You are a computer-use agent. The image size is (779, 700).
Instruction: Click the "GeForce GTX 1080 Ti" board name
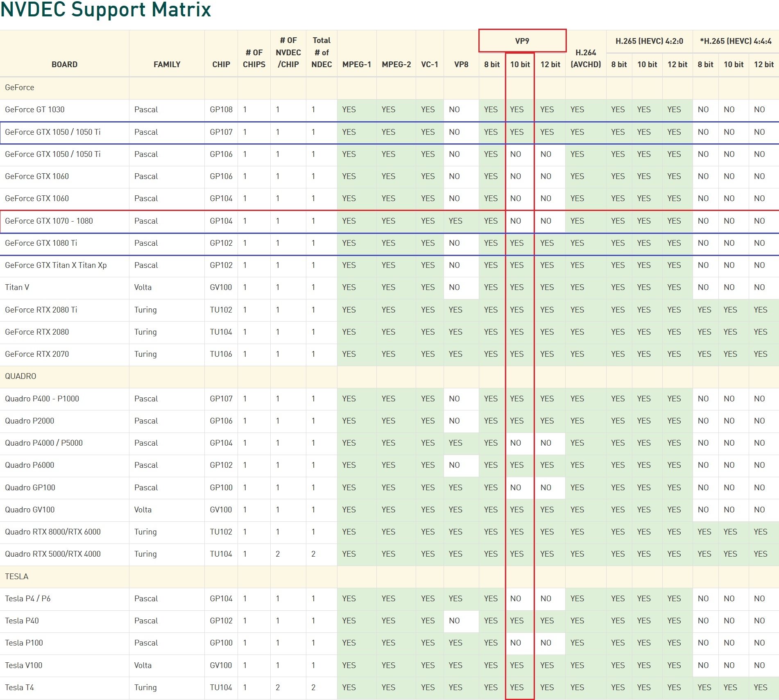pos(41,243)
